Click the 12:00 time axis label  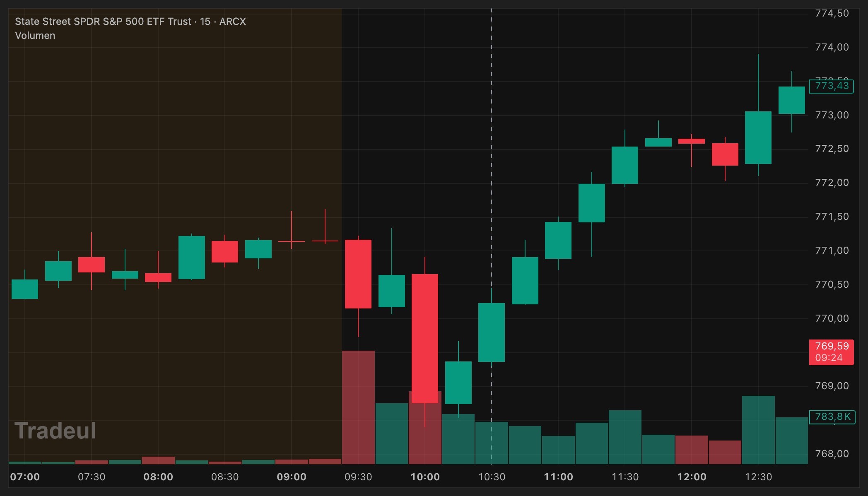click(692, 477)
